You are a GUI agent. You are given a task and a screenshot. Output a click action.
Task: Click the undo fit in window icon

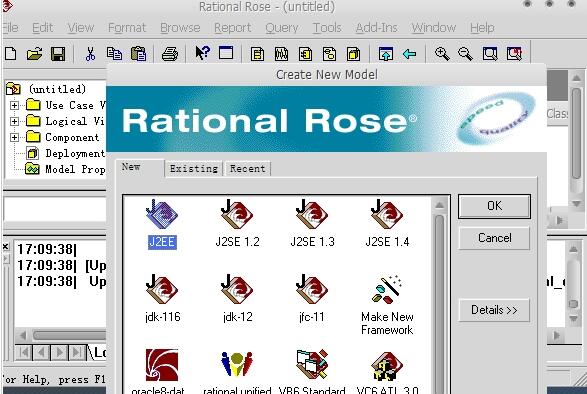point(514,54)
